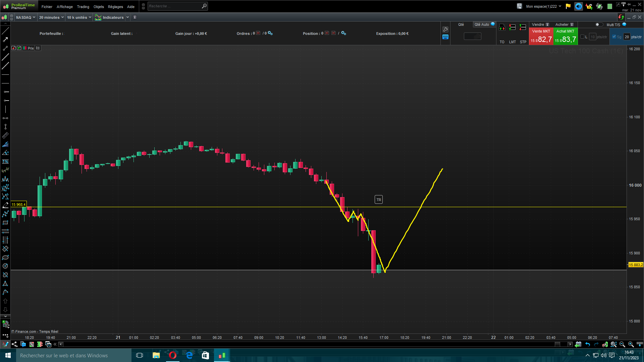
Task: Enable the L limit checkbox
Action: (582, 37)
